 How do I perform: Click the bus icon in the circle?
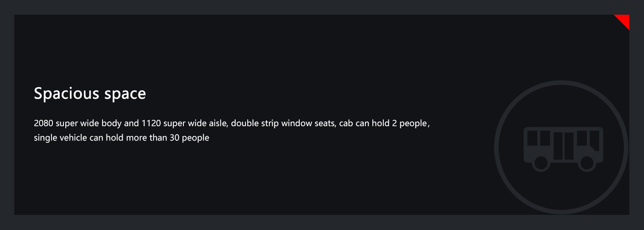(x=563, y=149)
